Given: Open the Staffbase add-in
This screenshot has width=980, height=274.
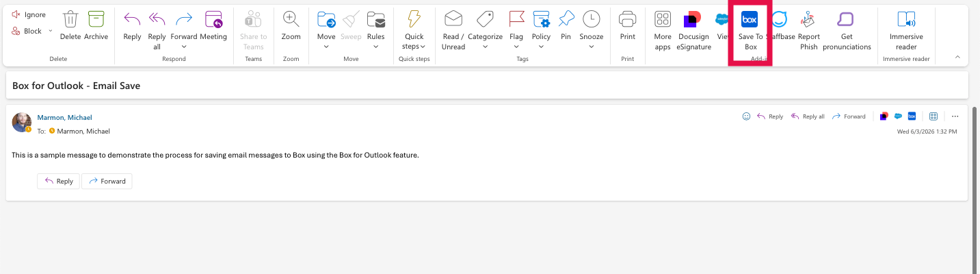Looking at the screenshot, I should [x=780, y=26].
